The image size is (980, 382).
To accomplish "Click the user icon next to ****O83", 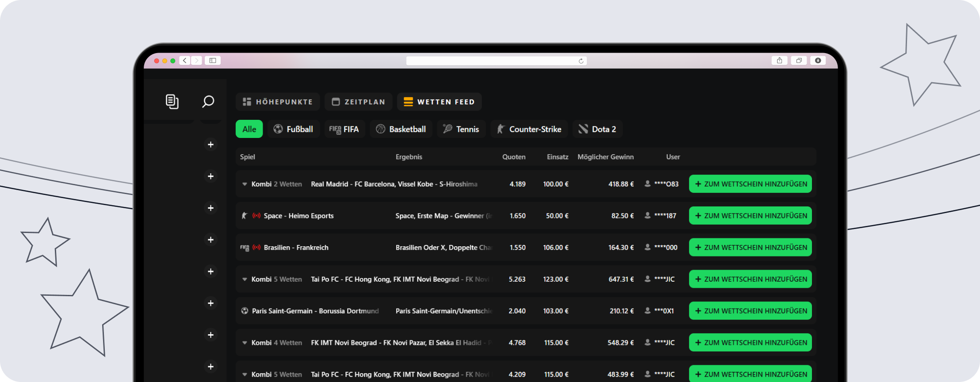I will pyautogui.click(x=647, y=184).
